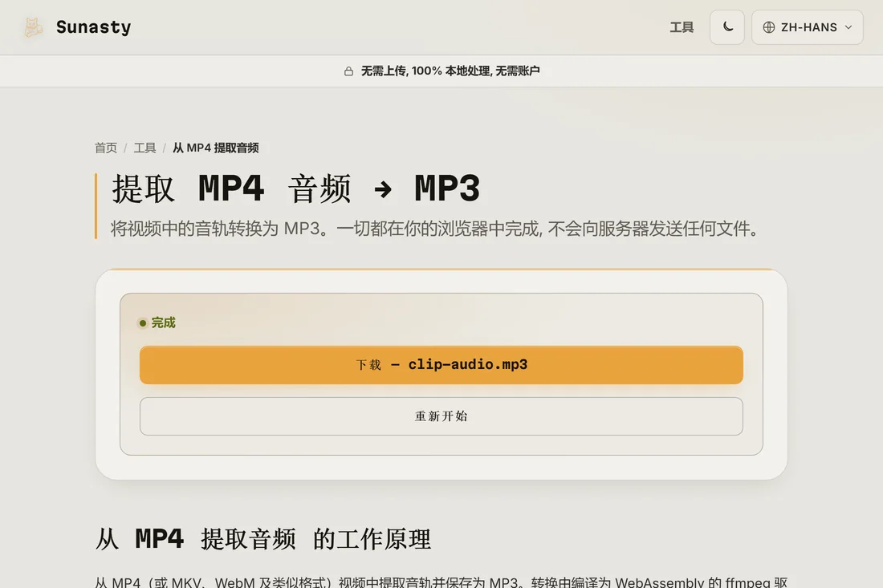Click the 从 MP4 提取音频 的工作原理 heading
883x588 pixels.
click(263, 539)
